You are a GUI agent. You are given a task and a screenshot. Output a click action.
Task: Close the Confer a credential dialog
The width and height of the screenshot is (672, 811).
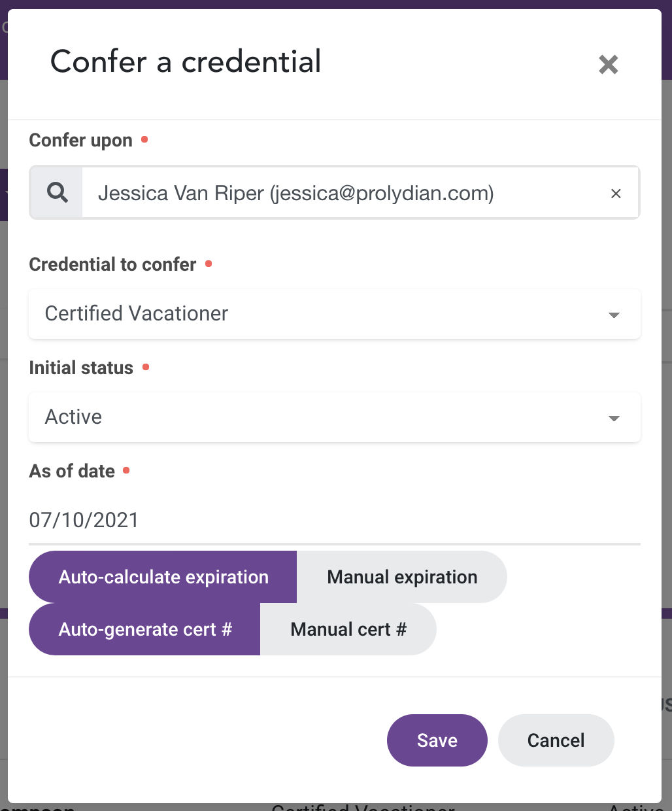coord(608,64)
